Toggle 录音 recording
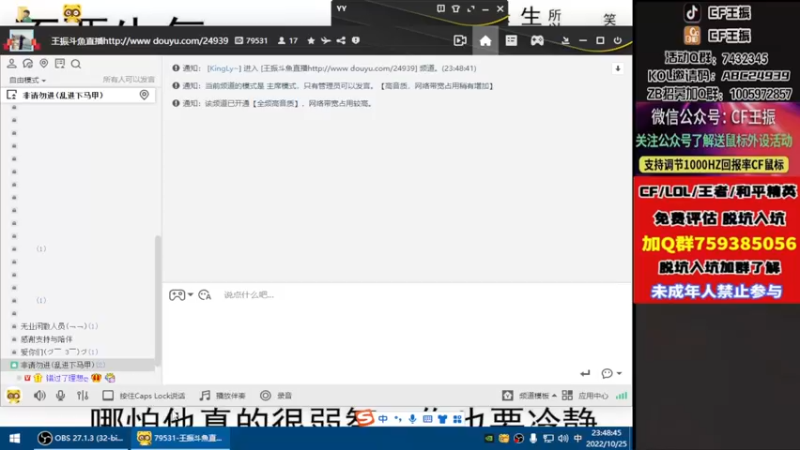The image size is (800, 450). click(276, 395)
